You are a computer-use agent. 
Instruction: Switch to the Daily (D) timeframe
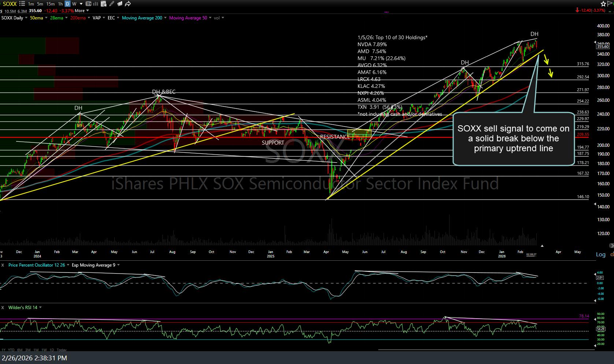(67, 4)
